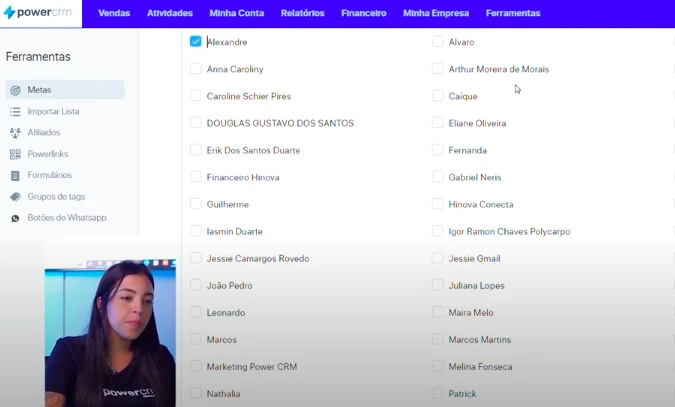The width and height of the screenshot is (675, 407).
Task: Check the Marketing Power CRM checkbox
Action: pos(195,367)
